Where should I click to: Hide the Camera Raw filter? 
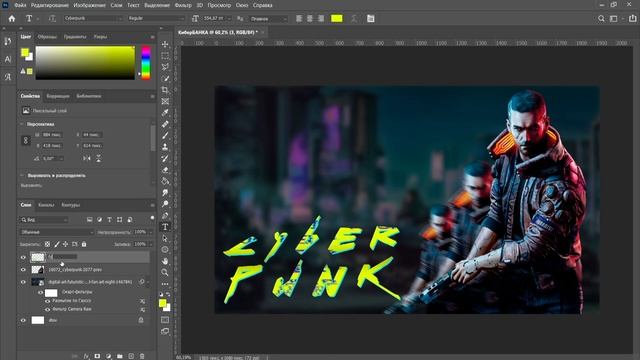tap(47, 309)
